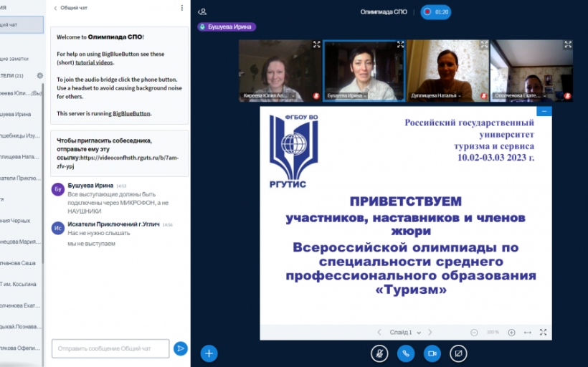
Task: Send the chat message
Action: [x=181, y=348]
